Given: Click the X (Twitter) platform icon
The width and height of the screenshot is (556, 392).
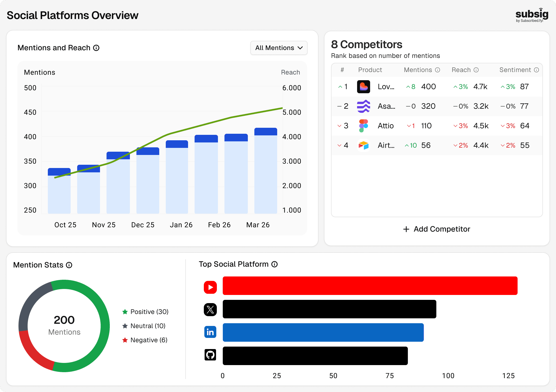Looking at the screenshot, I should (210, 310).
